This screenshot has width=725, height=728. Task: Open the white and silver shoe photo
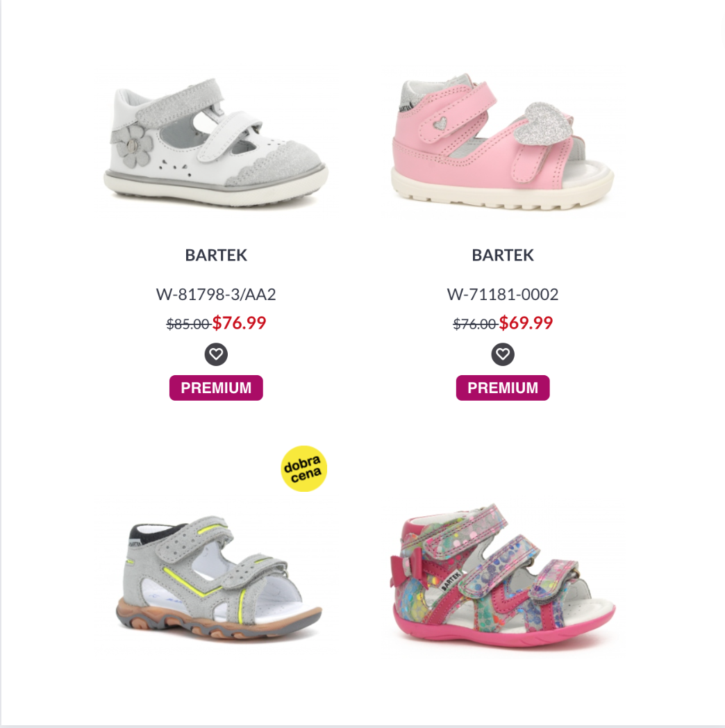[216, 142]
